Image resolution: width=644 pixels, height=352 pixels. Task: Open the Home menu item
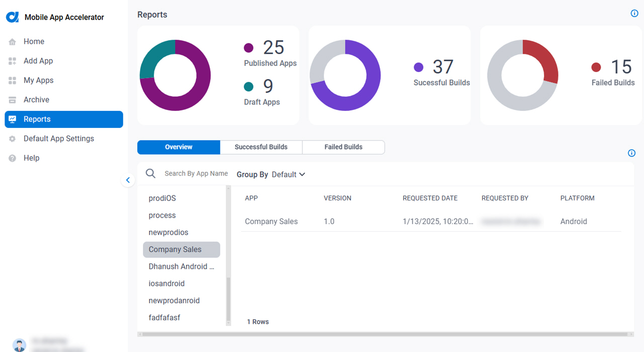[x=64, y=42]
